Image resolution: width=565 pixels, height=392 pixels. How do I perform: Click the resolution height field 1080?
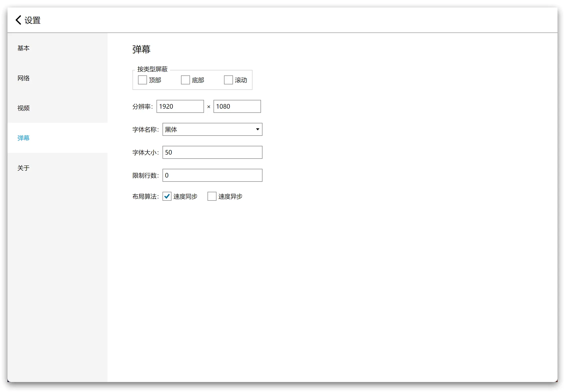click(x=237, y=106)
